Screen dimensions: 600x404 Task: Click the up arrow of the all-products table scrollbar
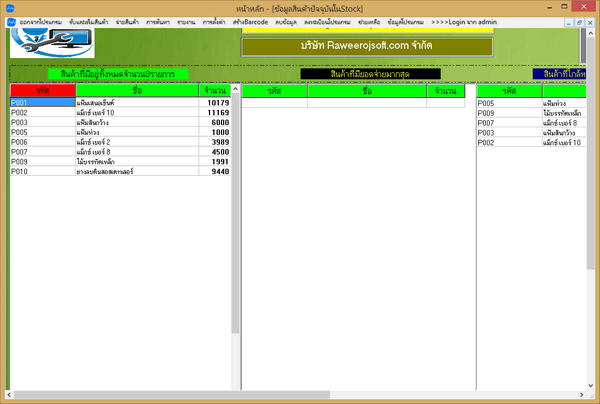pyautogui.click(x=235, y=89)
